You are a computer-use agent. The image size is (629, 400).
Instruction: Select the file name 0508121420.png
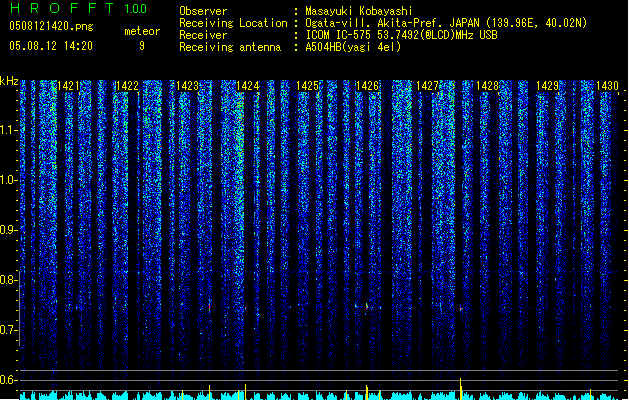(51, 26)
